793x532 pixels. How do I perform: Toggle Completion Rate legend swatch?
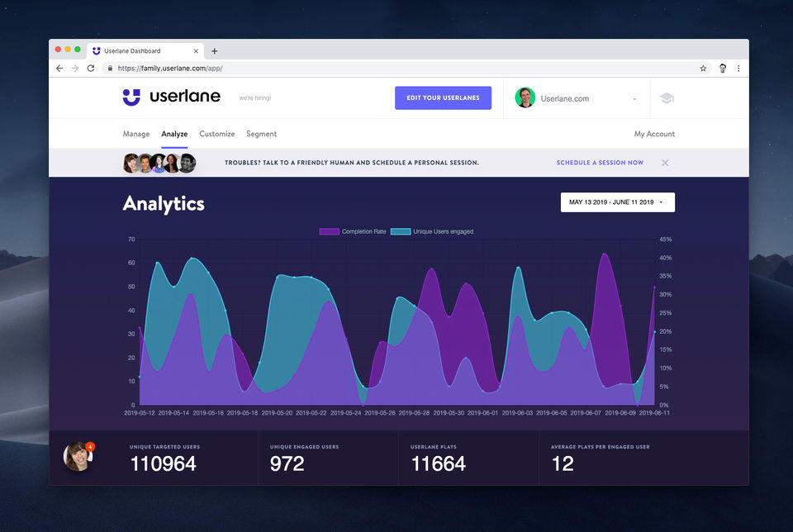tap(330, 231)
